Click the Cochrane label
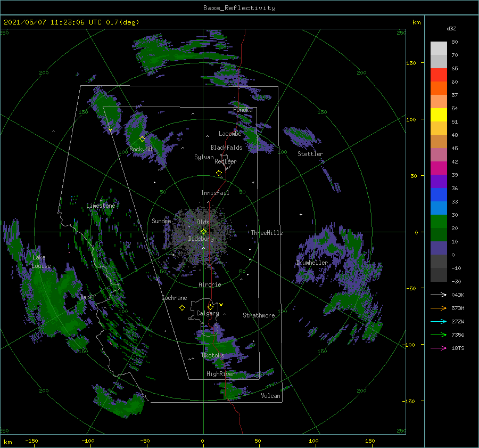The width and height of the screenshot is (479, 448). pos(174,298)
